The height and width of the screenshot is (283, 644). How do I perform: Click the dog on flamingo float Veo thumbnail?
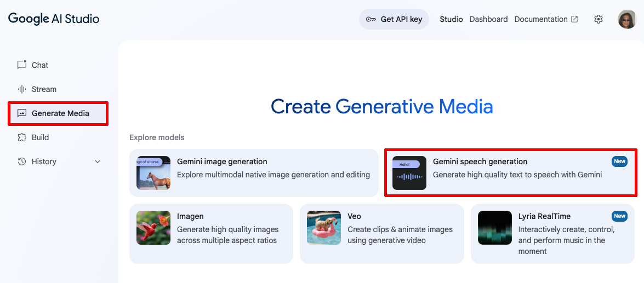(x=324, y=228)
